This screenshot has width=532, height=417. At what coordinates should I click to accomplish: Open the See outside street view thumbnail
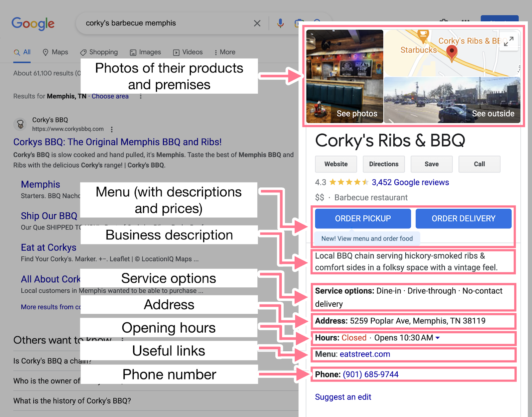(452, 100)
